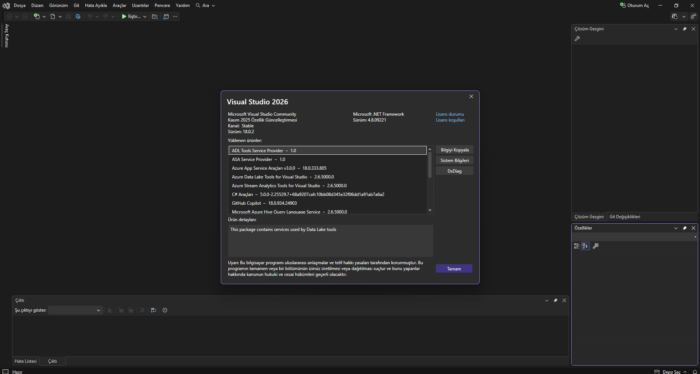Close the Çözüm Gezgini panel
The image size is (700, 374).
(693, 29)
